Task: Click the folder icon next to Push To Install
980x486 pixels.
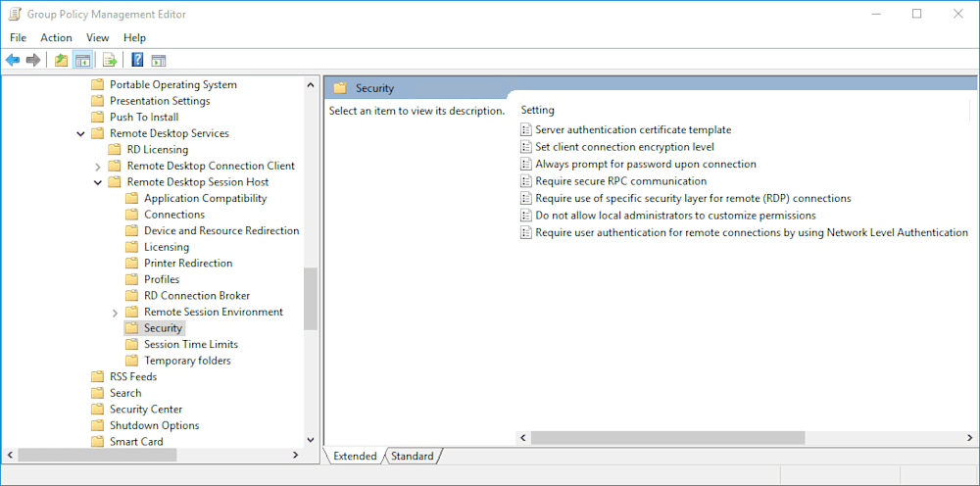Action: tap(97, 117)
